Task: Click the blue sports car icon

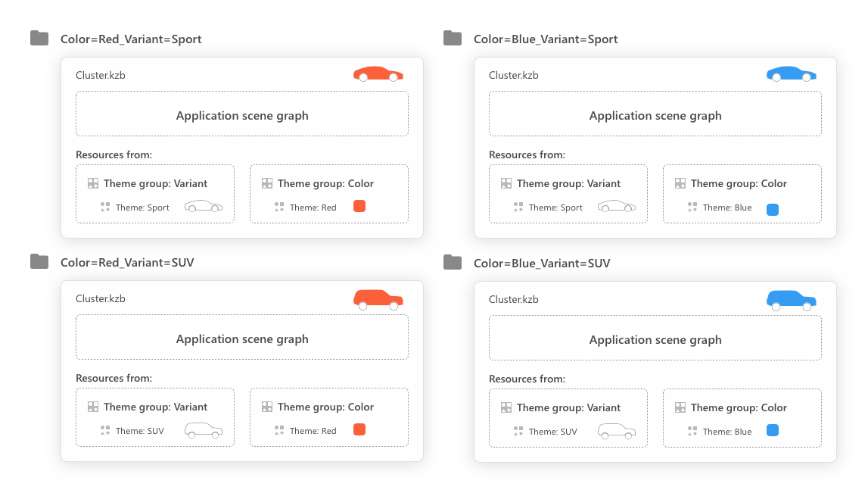Action: pyautogui.click(x=791, y=74)
